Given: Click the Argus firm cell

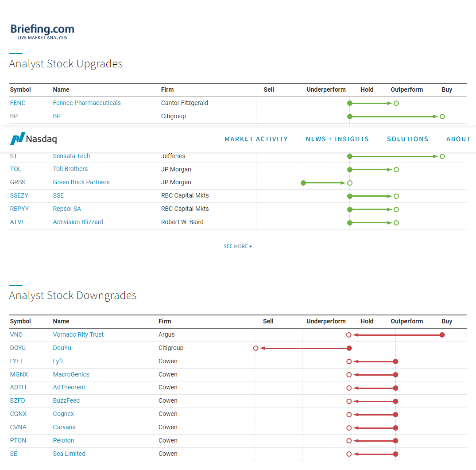Looking at the screenshot, I should (x=166, y=334).
